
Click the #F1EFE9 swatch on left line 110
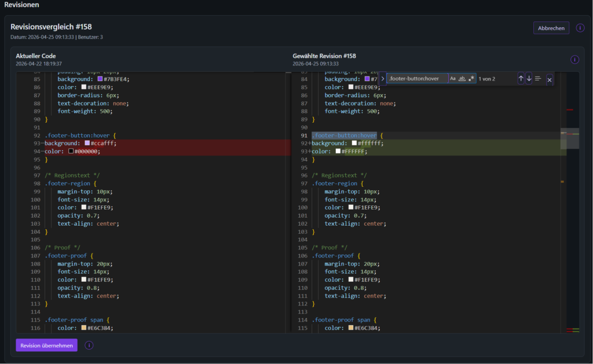[x=83, y=280]
